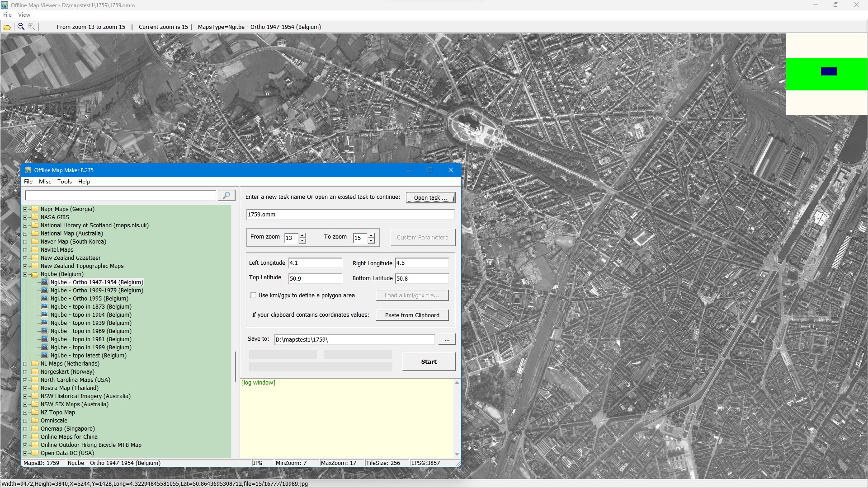The image size is (868, 488).
Task: Enable Use kml/gpx polygon area checkbox
Action: (x=253, y=295)
